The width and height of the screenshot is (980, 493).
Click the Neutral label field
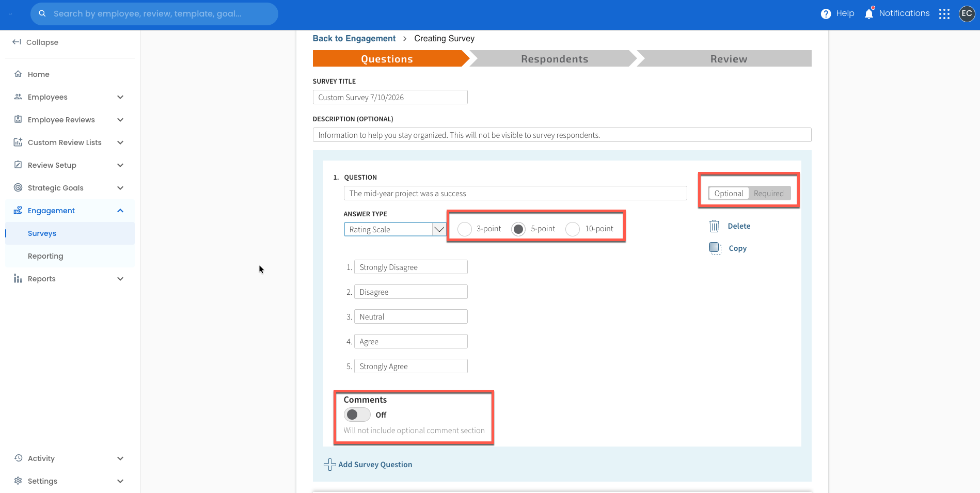[x=411, y=316]
